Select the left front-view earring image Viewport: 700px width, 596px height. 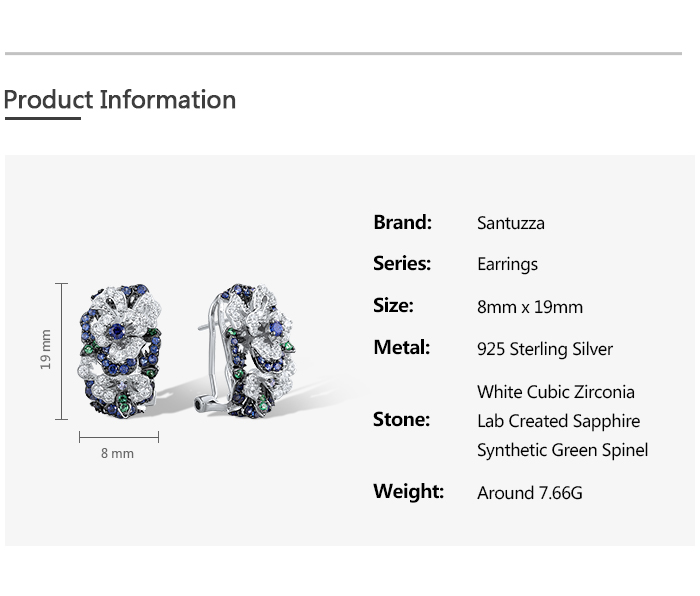tap(120, 349)
